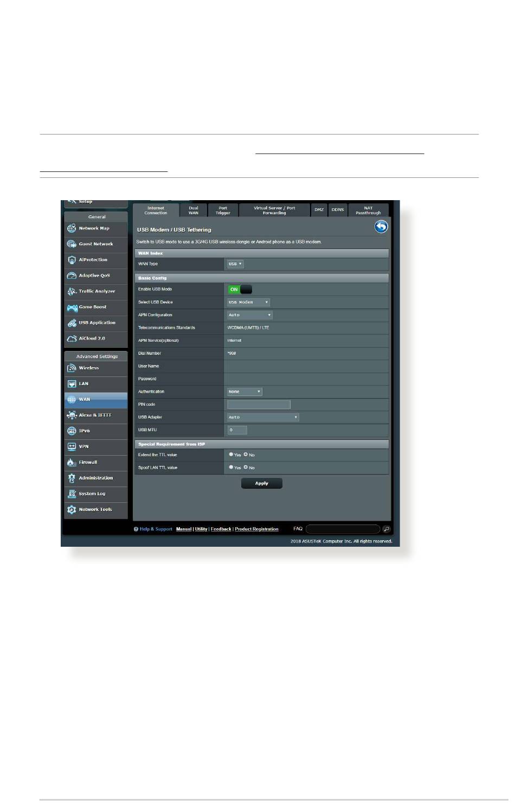
Task: Open USB Application icon
Action: coord(72,323)
